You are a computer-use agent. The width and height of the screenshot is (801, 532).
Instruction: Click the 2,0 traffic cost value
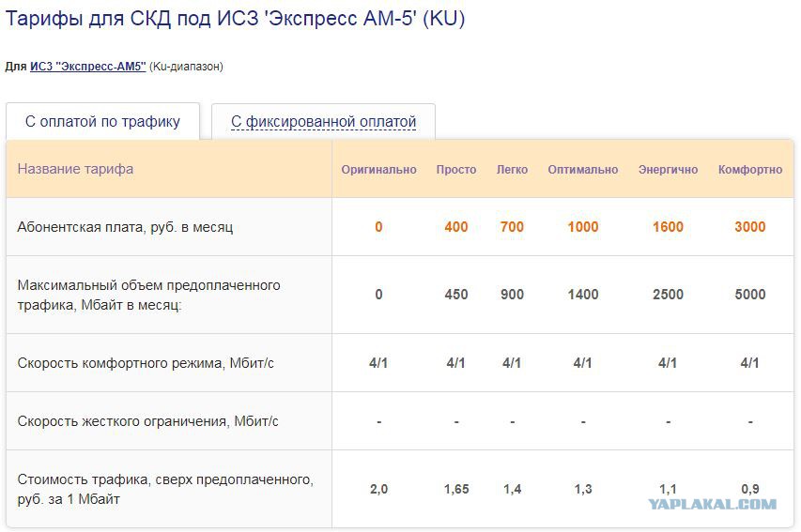(379, 489)
